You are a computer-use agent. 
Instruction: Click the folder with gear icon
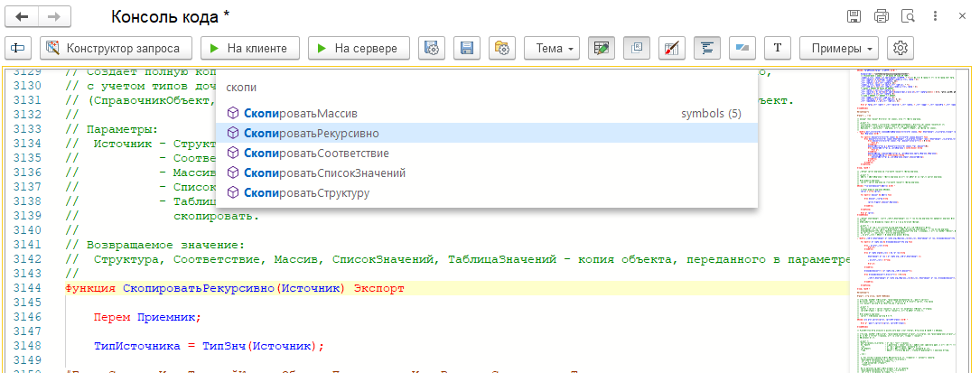(x=502, y=48)
